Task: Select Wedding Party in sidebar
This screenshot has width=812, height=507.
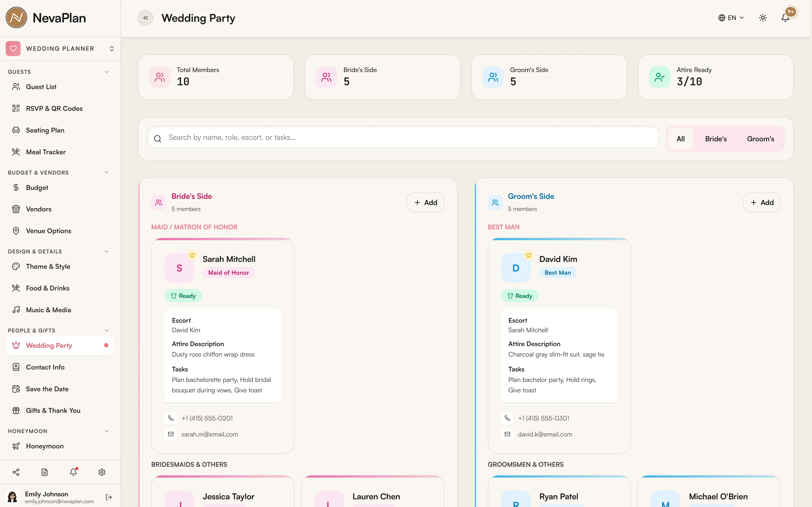Action: 60,345
